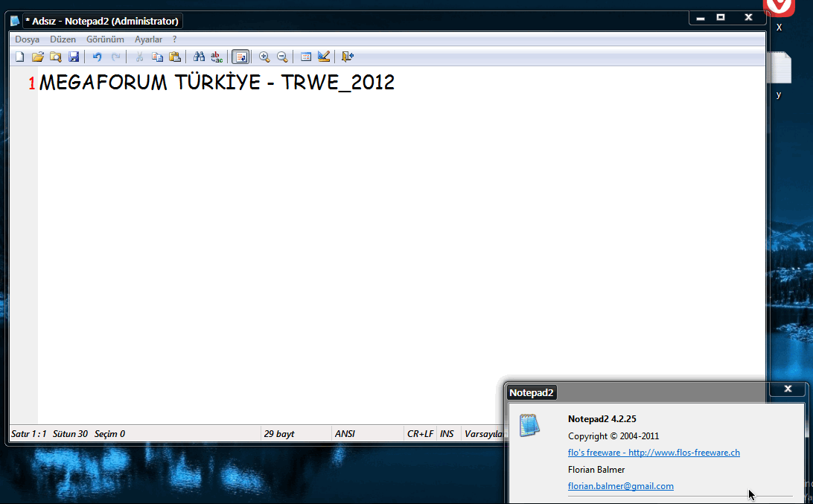Image resolution: width=813 pixels, height=504 pixels.
Task: Click the Varsayılan scheme status entry
Action: pos(484,434)
